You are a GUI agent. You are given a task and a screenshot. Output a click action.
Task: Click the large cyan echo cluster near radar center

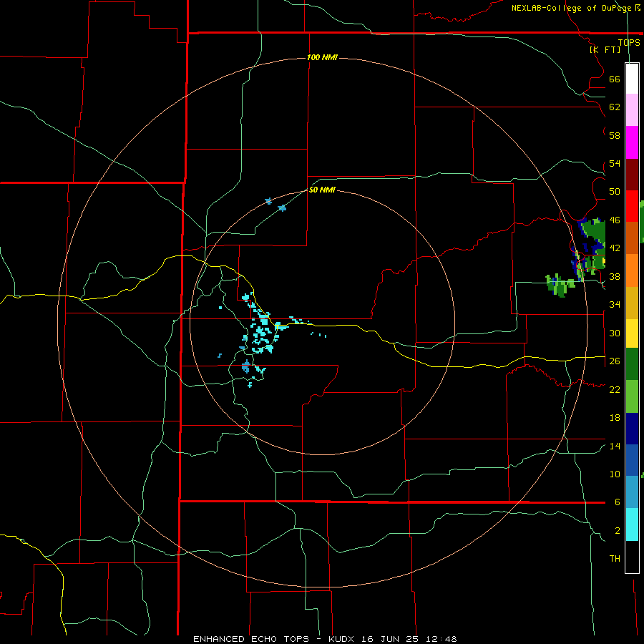point(263,333)
